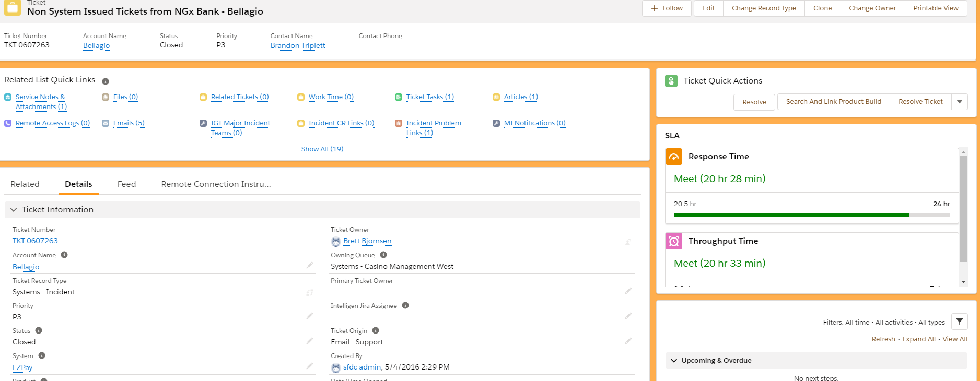The image size is (980, 381).
Task: Click the pencil icon to edit Account Name
Action: point(310,266)
